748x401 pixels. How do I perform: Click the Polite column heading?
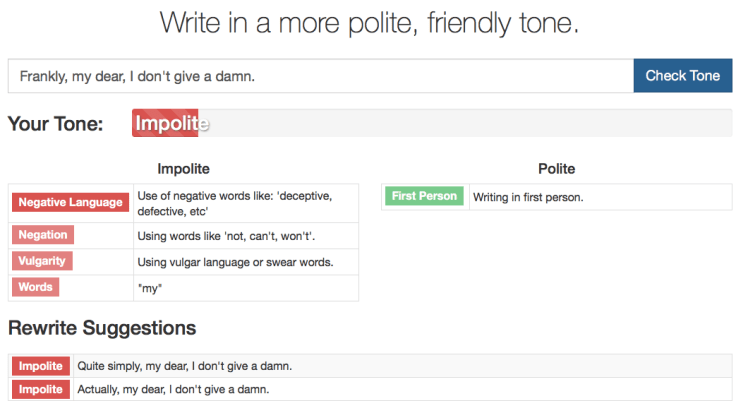556,169
